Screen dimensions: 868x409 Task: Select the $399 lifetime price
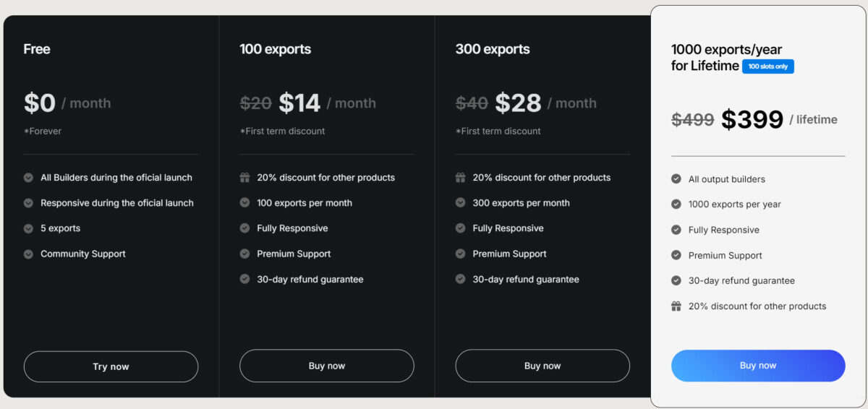click(x=752, y=119)
